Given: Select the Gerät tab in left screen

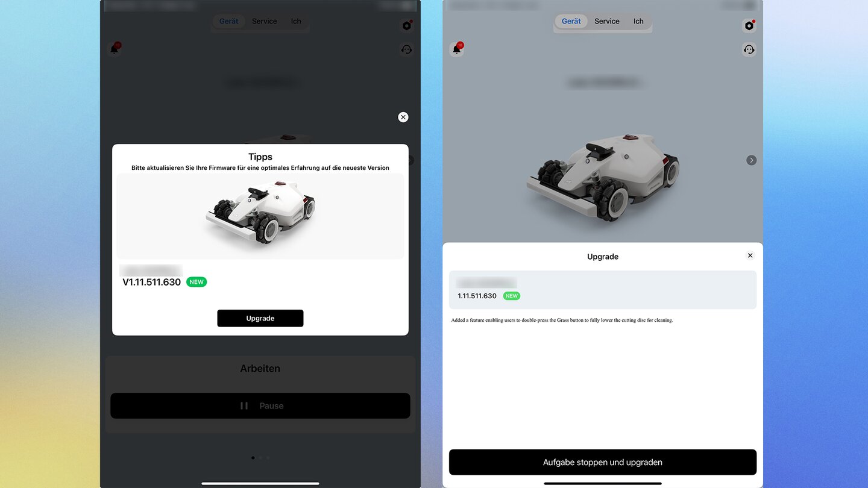Looking at the screenshot, I should click(228, 21).
